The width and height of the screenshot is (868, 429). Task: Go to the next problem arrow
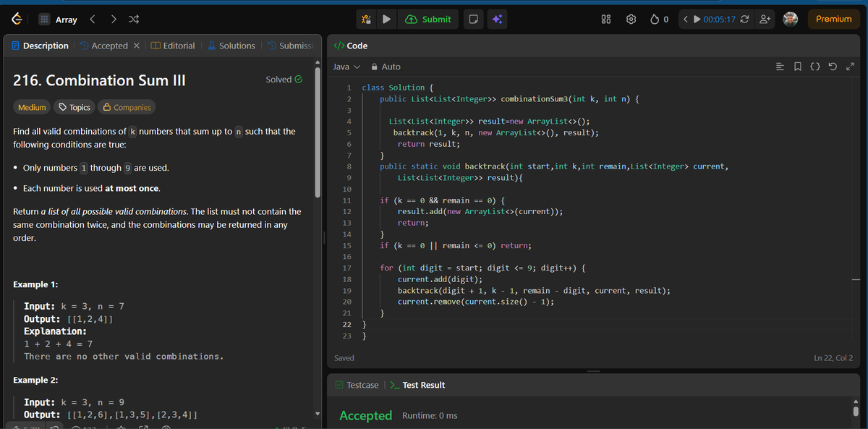(114, 20)
